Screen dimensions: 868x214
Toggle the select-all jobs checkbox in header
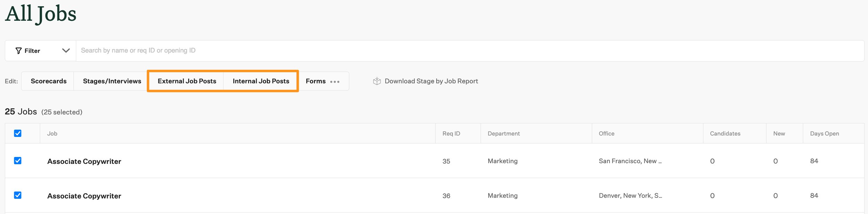[18, 133]
